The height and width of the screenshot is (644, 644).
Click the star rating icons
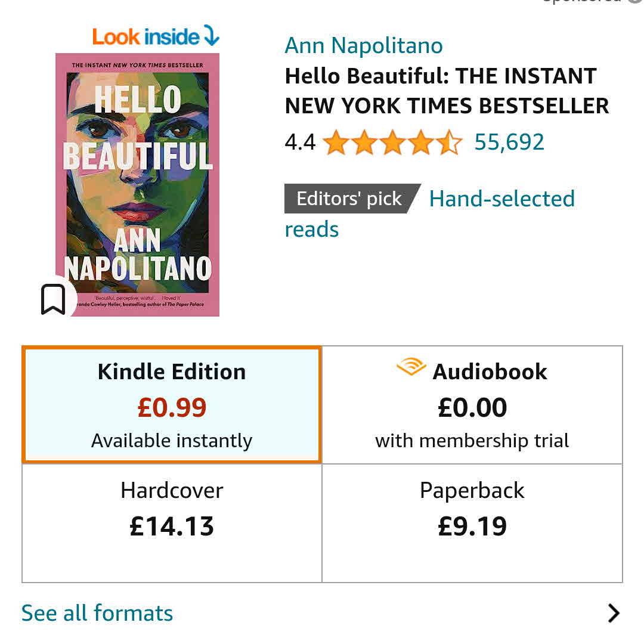(392, 143)
